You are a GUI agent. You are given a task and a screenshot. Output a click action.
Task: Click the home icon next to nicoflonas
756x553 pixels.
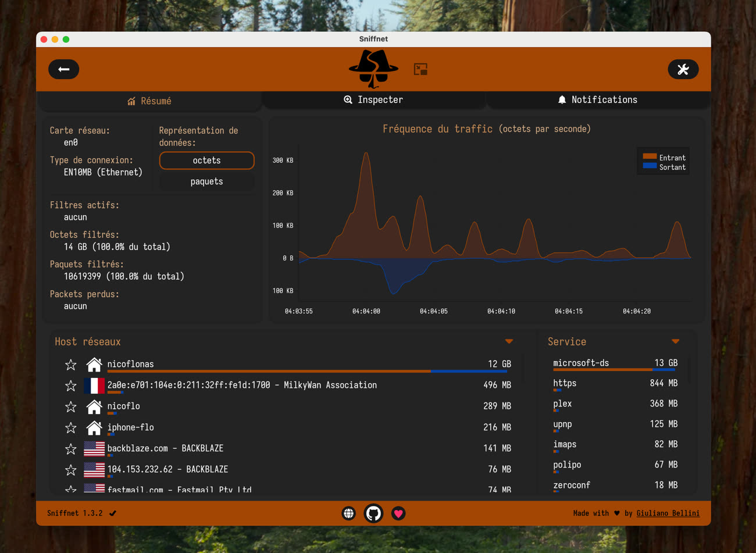(94, 364)
